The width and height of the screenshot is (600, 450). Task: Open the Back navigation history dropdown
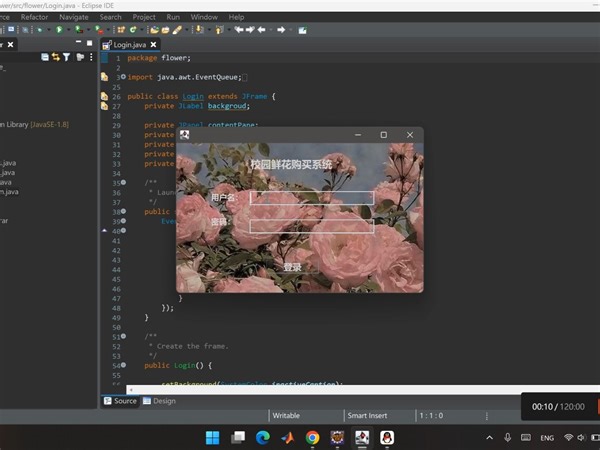pos(271,30)
